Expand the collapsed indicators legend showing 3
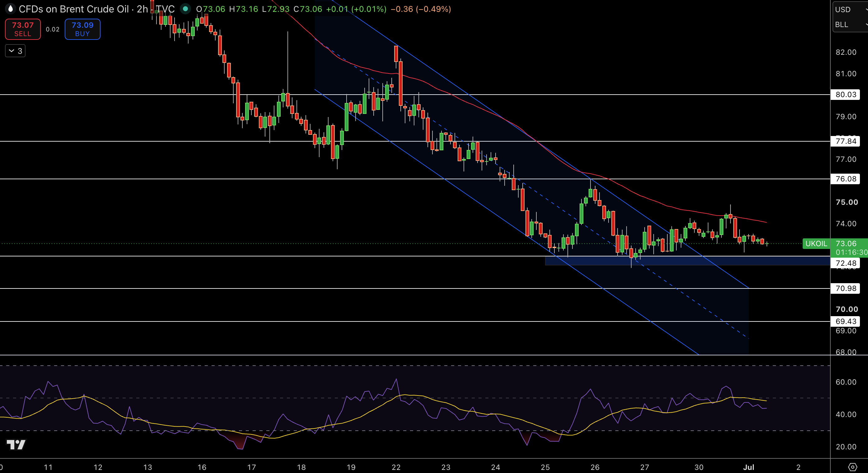The image size is (868, 473). pos(15,51)
